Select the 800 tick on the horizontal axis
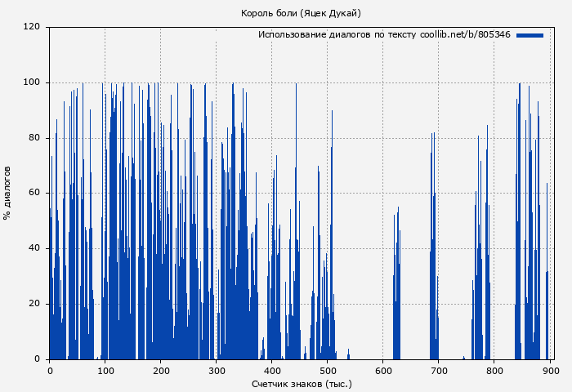 pos(494,370)
